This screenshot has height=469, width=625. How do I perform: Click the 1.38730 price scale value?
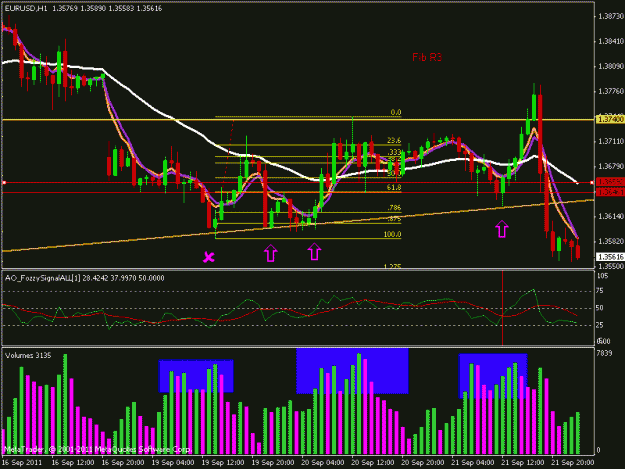point(611,16)
